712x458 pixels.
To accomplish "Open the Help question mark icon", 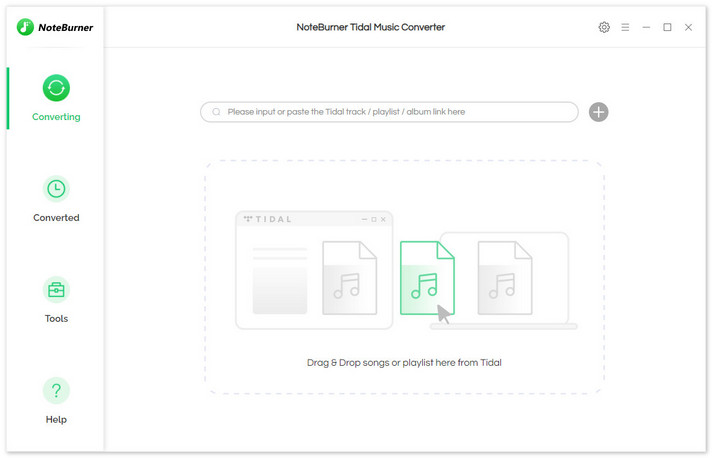I will [x=56, y=390].
